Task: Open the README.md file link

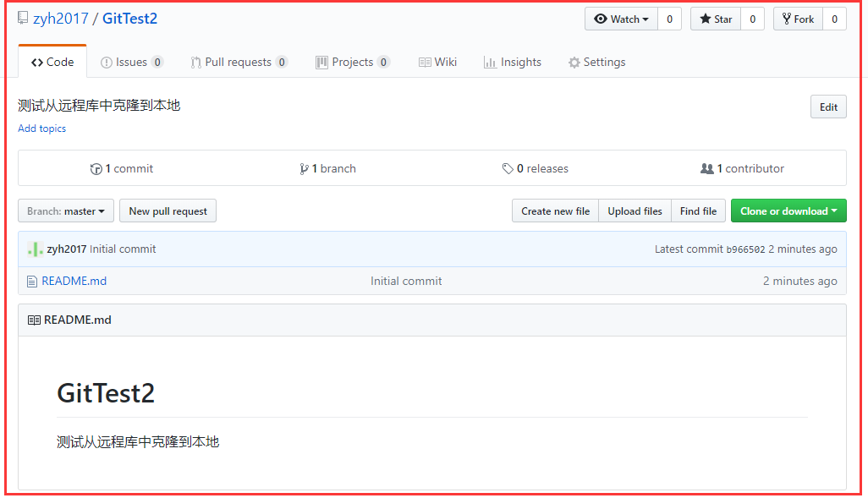Action: tap(74, 281)
